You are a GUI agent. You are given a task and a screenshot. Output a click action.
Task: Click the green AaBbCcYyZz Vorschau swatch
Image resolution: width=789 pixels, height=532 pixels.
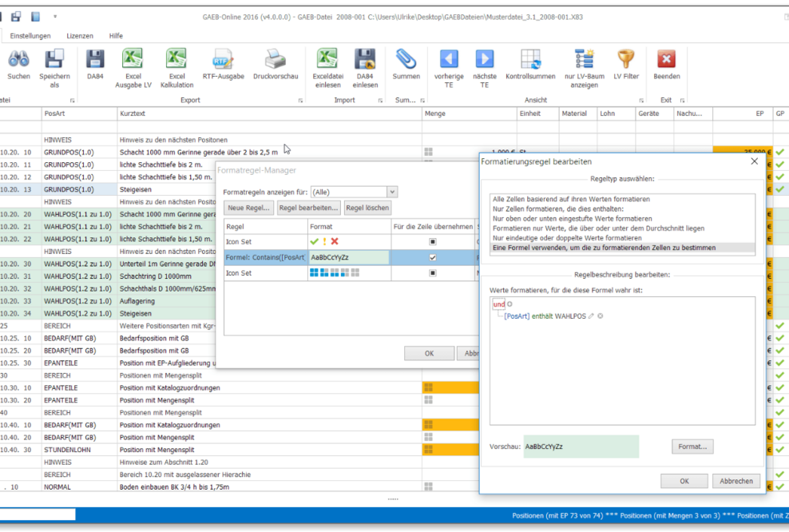581,447
